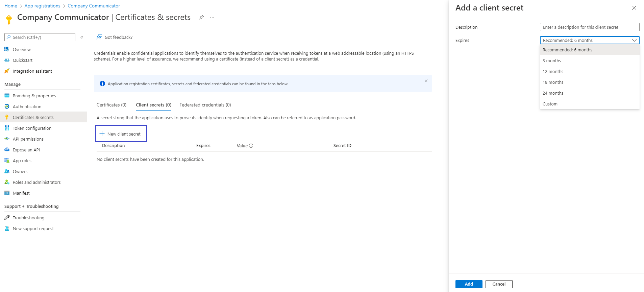644x292 pixels.
Task: Click the Authentication icon in sidebar
Action: [7, 106]
